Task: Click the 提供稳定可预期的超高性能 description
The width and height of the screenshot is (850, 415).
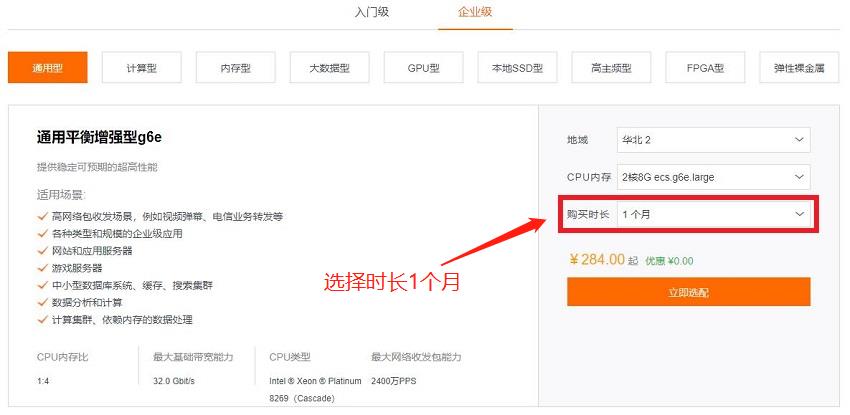Action: pyautogui.click(x=97, y=167)
